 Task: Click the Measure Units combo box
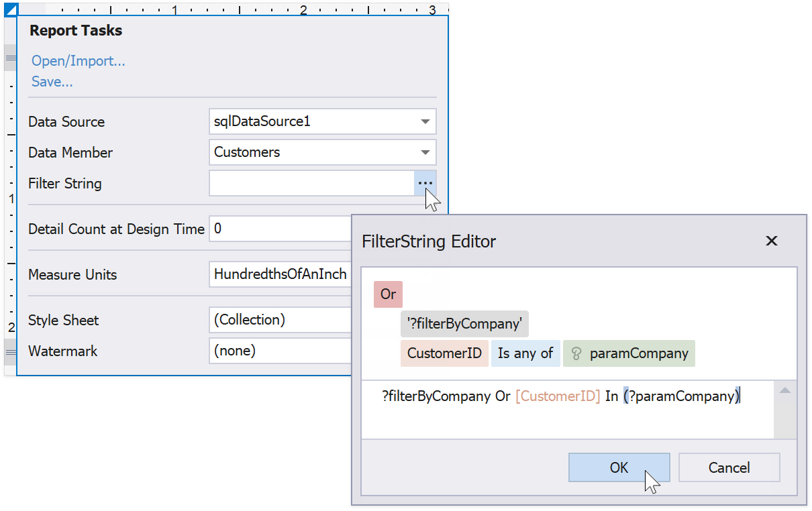pos(281,274)
